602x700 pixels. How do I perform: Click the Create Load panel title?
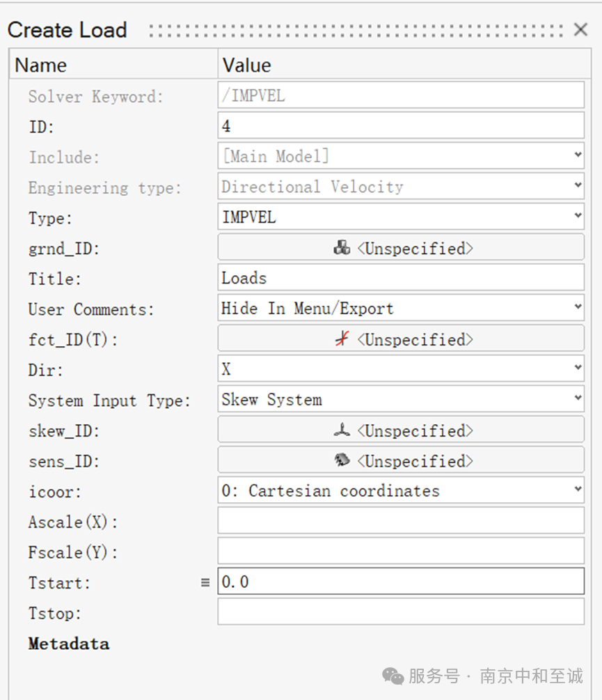[x=68, y=30]
